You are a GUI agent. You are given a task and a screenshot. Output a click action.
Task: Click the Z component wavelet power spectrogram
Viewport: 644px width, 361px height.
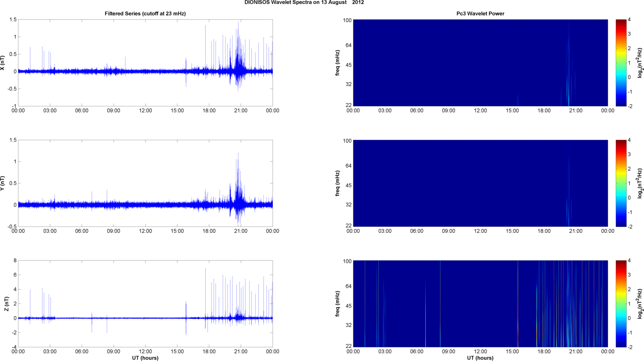[x=480, y=304]
